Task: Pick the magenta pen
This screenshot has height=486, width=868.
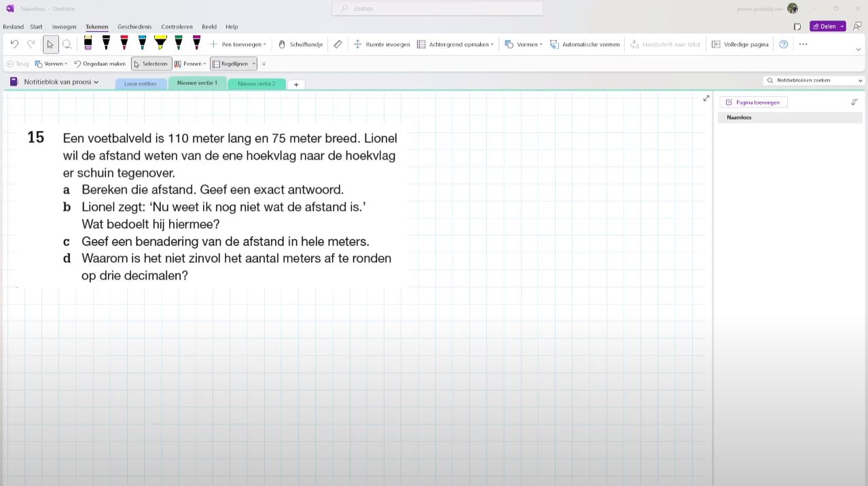Action: click(x=196, y=43)
